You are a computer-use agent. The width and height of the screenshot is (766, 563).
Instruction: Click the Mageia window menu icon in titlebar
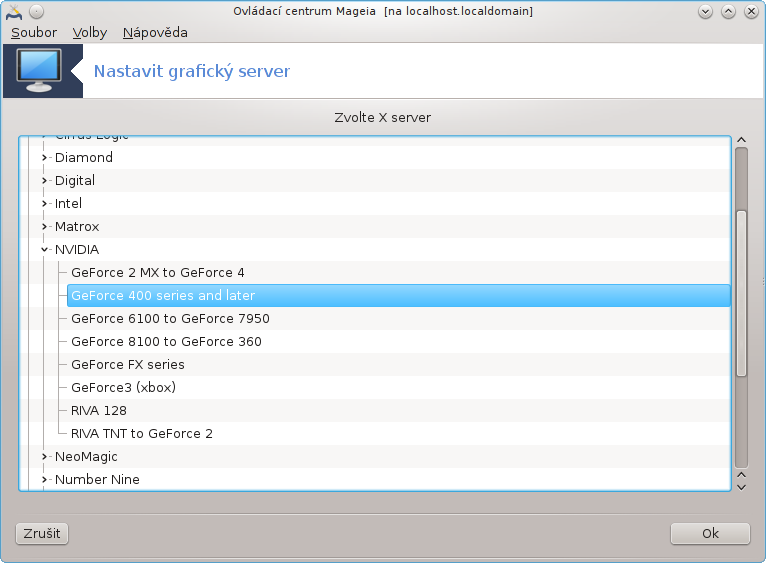14,11
